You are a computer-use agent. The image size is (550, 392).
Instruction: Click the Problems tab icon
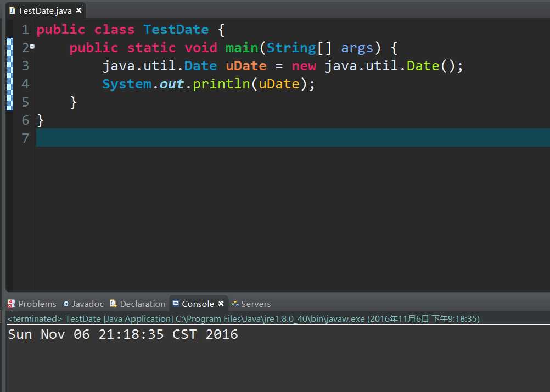[x=11, y=304]
